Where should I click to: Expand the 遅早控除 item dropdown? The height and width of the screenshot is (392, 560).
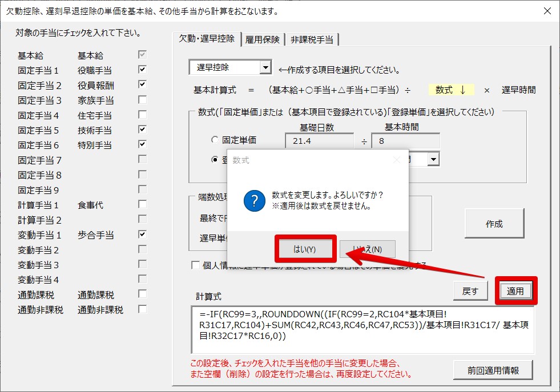pos(265,68)
